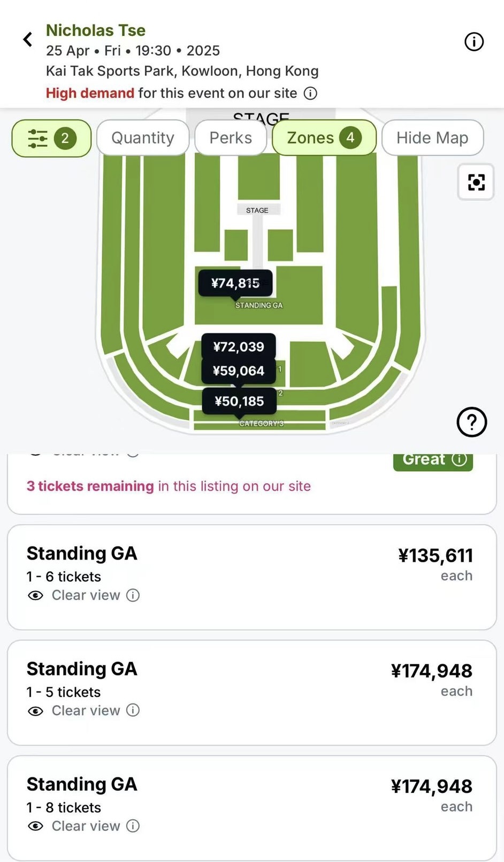Select the ¥74,815 Standing GA price marker
504x862 pixels.
(235, 283)
